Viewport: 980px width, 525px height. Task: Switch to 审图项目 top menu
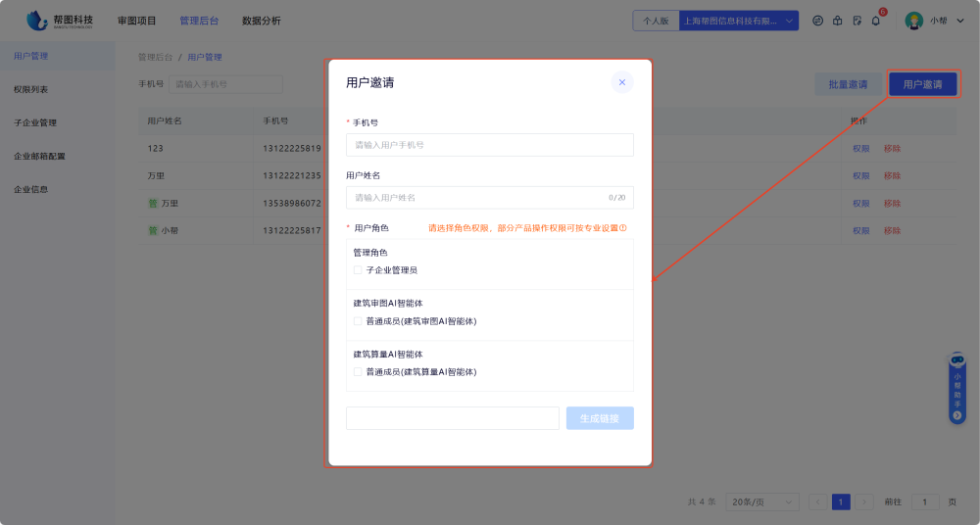(136, 21)
